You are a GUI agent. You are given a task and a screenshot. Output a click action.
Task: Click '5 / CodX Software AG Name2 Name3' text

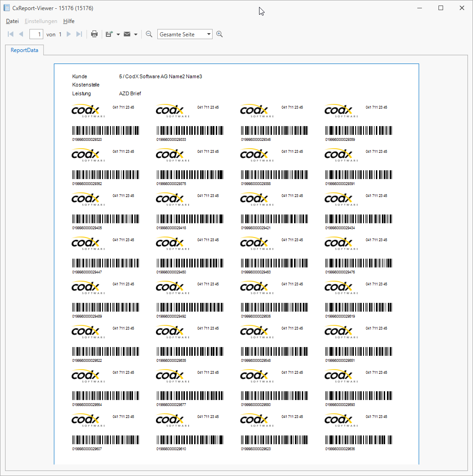(x=161, y=76)
